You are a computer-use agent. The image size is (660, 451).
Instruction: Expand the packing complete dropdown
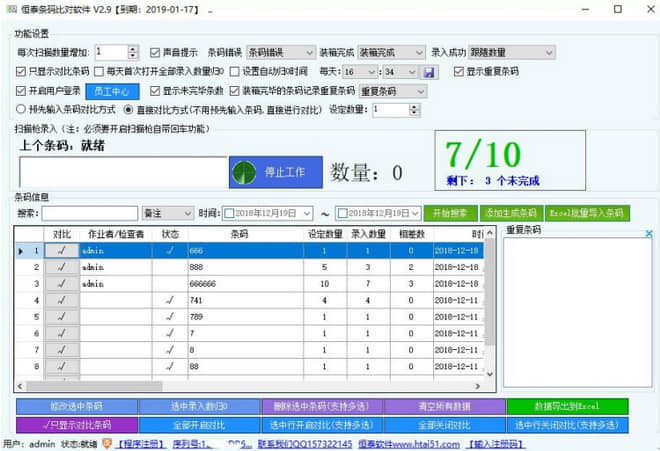(420, 52)
